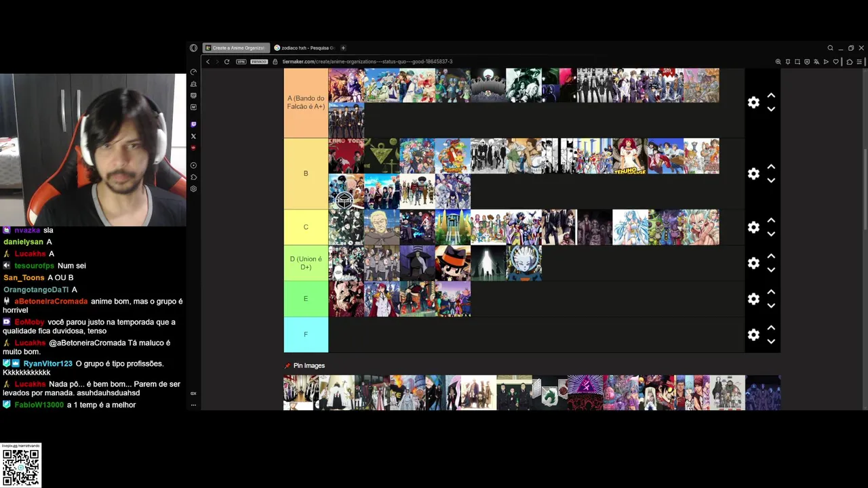The width and height of the screenshot is (868, 488).
Task: Click the 'Pin Images' label
Action: pyautogui.click(x=309, y=366)
